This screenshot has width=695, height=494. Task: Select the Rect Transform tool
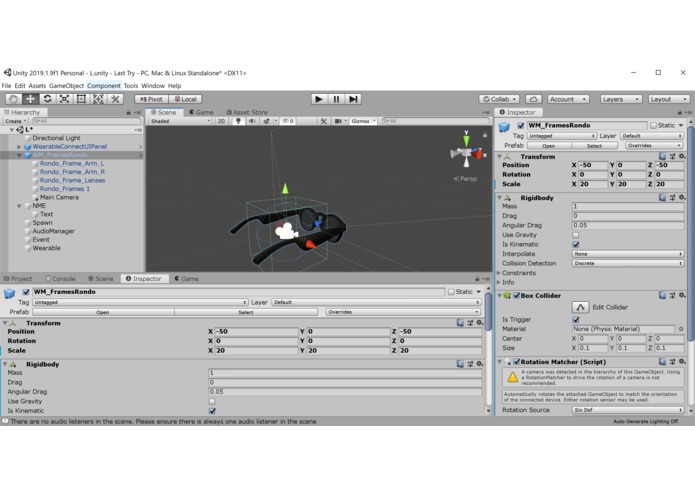click(81, 99)
